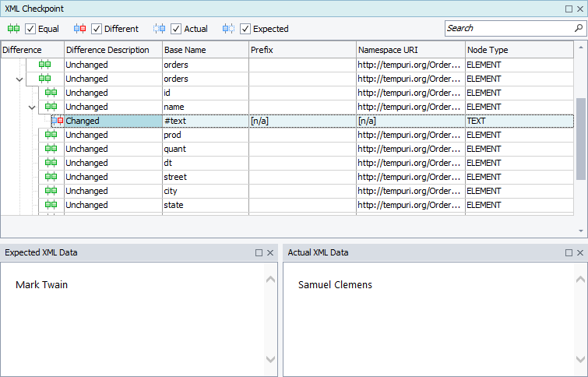Screen dimensions: 588x377
Task: Disable the Expected checkbox
Action: click(245, 29)
